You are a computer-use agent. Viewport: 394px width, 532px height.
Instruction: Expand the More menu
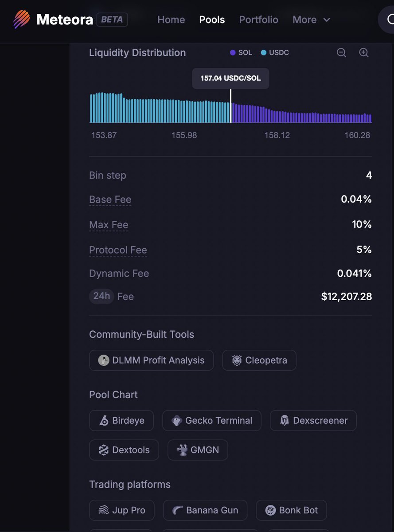[x=312, y=20]
